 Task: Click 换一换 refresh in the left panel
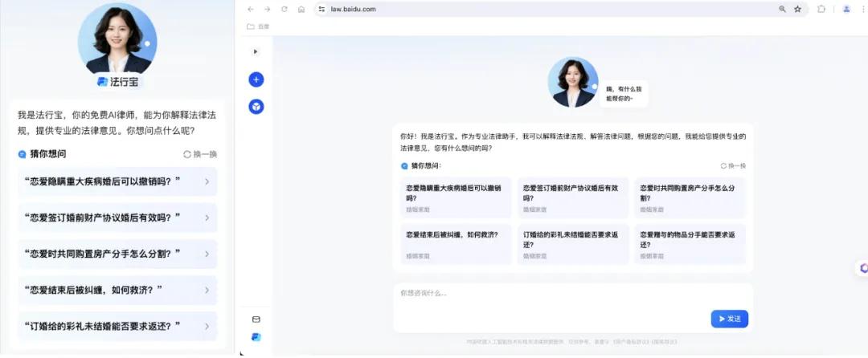pyautogui.click(x=200, y=154)
